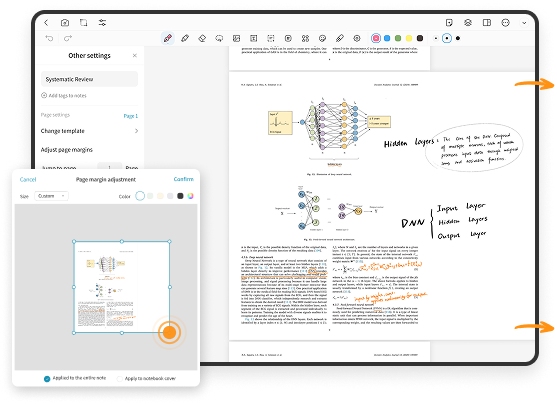The height and width of the screenshot is (404, 557).
Task: Open the shapes tool
Action: [x=305, y=38]
